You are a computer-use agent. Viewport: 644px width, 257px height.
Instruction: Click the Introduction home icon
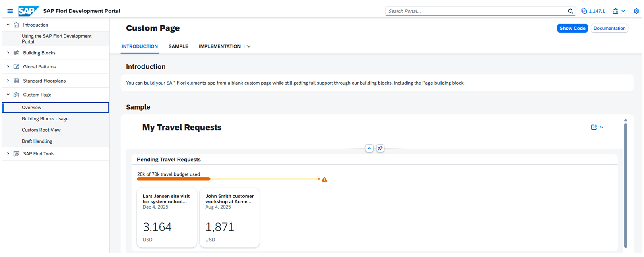tap(17, 25)
